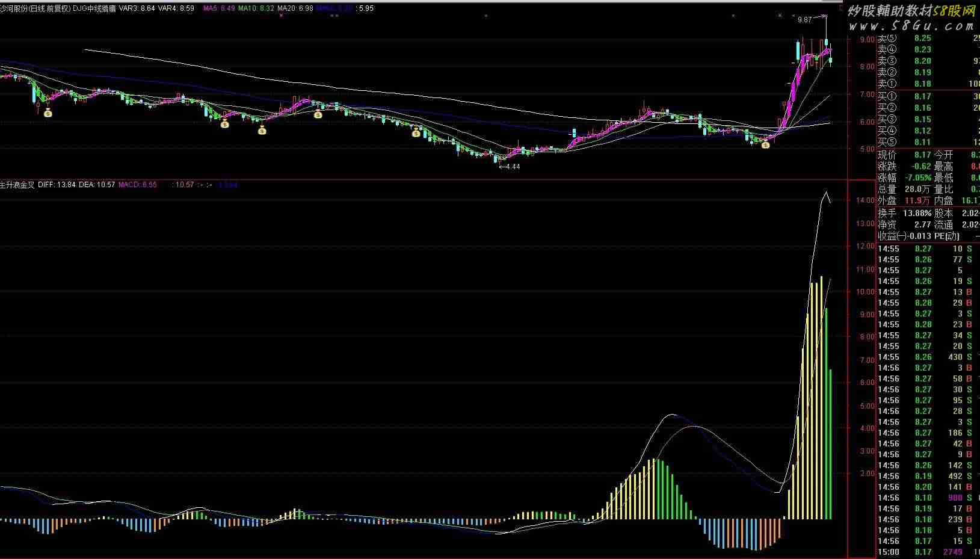Select the 15:00 closing trade of 2749 lots
This screenshot has height=559, width=980.
point(928,552)
